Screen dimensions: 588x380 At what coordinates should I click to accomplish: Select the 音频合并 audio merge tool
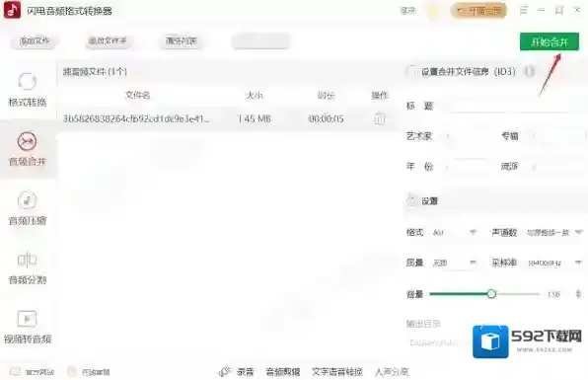click(28, 149)
